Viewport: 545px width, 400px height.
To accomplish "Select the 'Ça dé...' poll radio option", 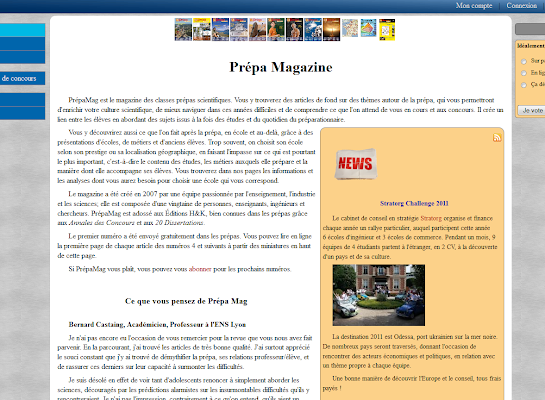I will [524, 85].
